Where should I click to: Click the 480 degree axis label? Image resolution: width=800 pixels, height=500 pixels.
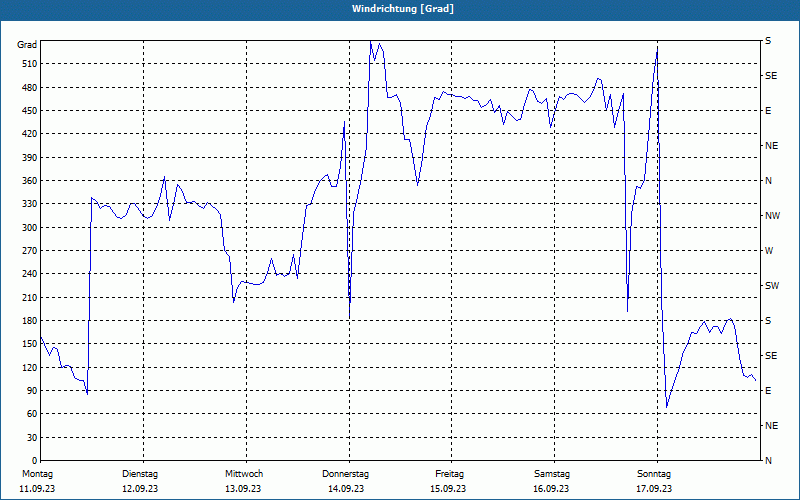click(x=30, y=88)
